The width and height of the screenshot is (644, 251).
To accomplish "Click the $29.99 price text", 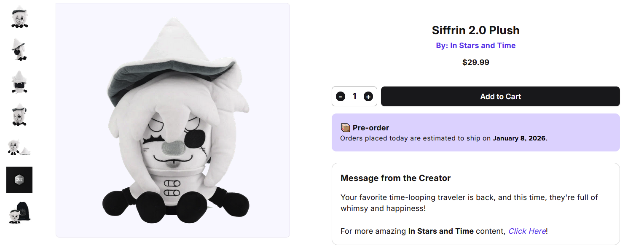I will click(x=476, y=62).
